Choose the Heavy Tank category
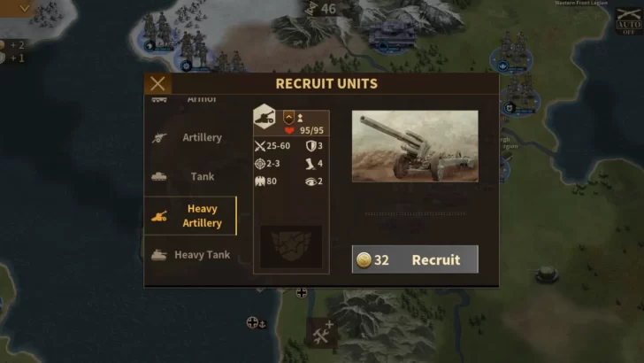This screenshot has width=644, height=363. [x=190, y=255]
